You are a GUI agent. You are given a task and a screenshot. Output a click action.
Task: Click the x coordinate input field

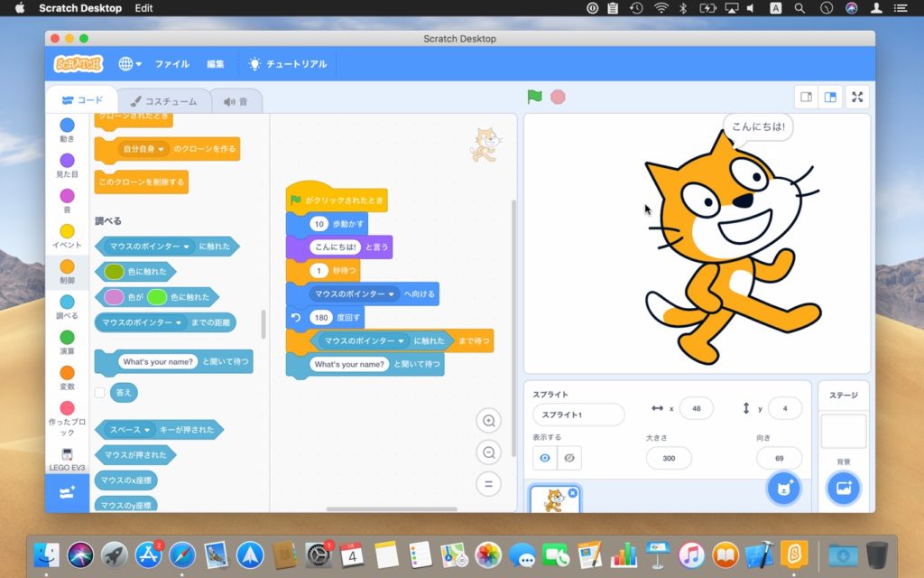tap(696, 408)
